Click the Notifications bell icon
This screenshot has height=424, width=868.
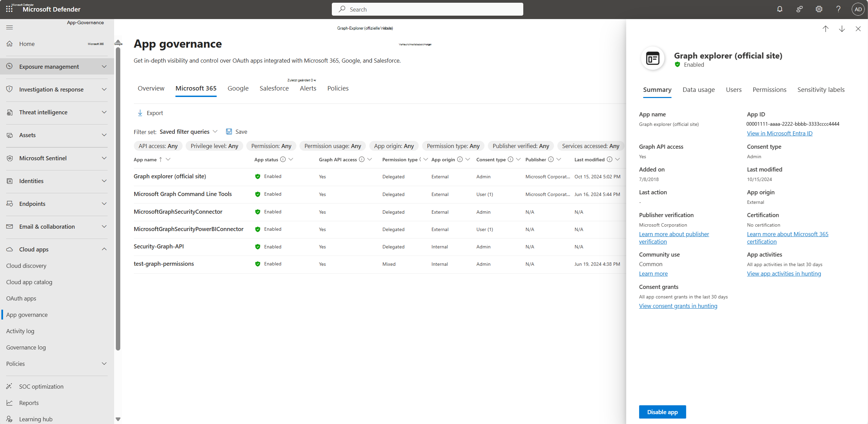[779, 10]
